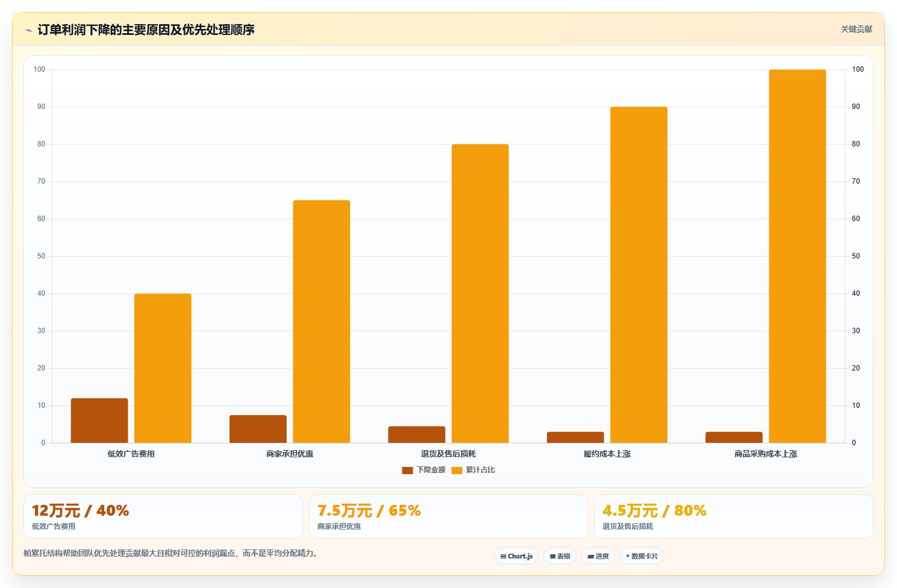Open the 4.5万元 / 80% summary card

point(734,516)
